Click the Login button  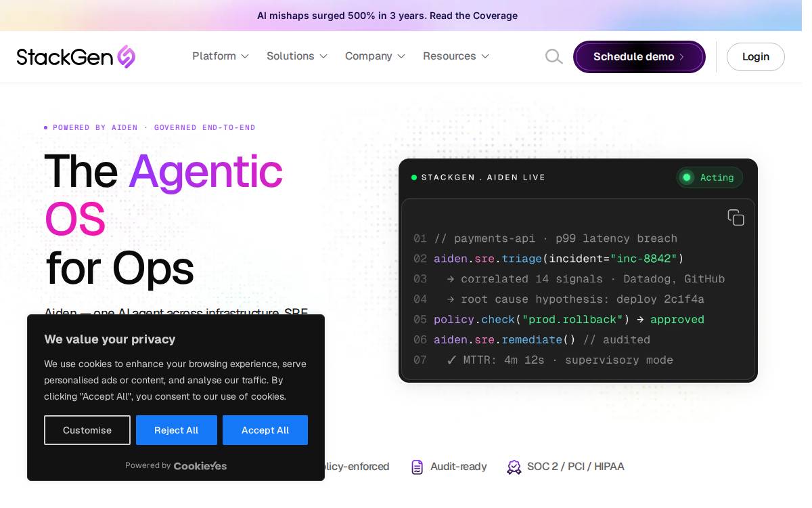click(755, 57)
